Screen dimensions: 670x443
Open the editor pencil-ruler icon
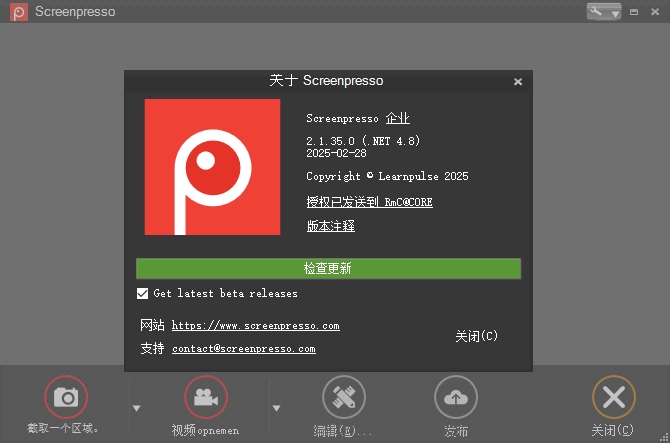(344, 397)
